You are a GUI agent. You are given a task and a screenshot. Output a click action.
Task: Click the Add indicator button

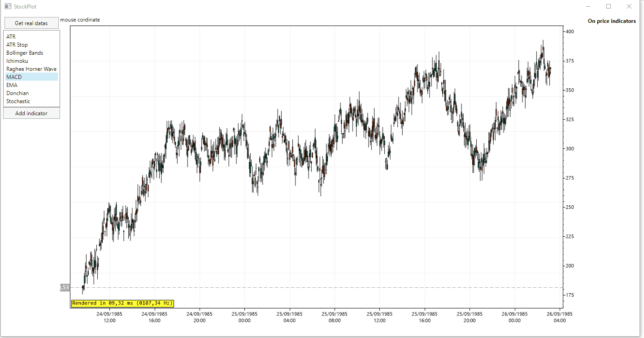click(x=31, y=113)
